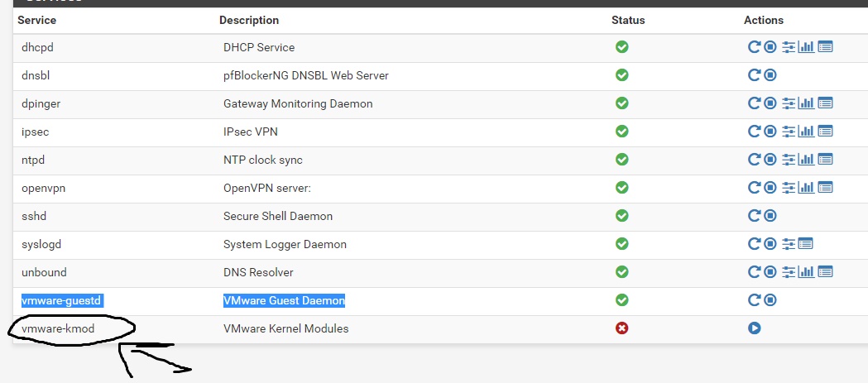Open related log entries for dpinger
The height and width of the screenshot is (383, 868).
[x=825, y=103]
